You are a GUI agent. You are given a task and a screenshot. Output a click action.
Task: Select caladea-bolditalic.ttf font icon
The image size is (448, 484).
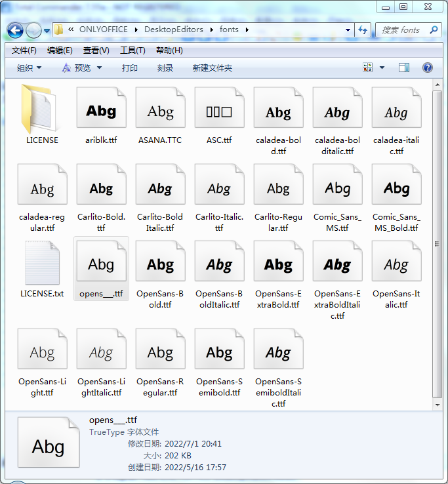coord(337,108)
